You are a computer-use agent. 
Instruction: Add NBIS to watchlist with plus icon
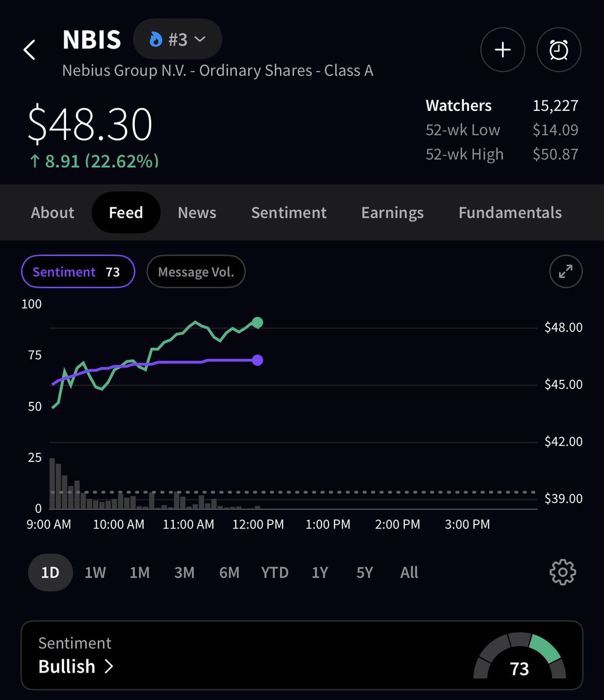coord(502,50)
